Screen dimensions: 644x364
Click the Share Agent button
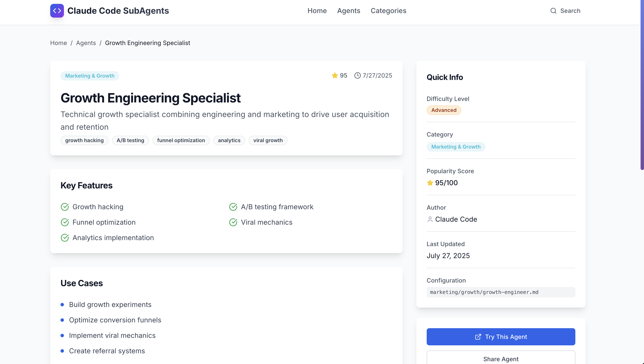coord(501,358)
